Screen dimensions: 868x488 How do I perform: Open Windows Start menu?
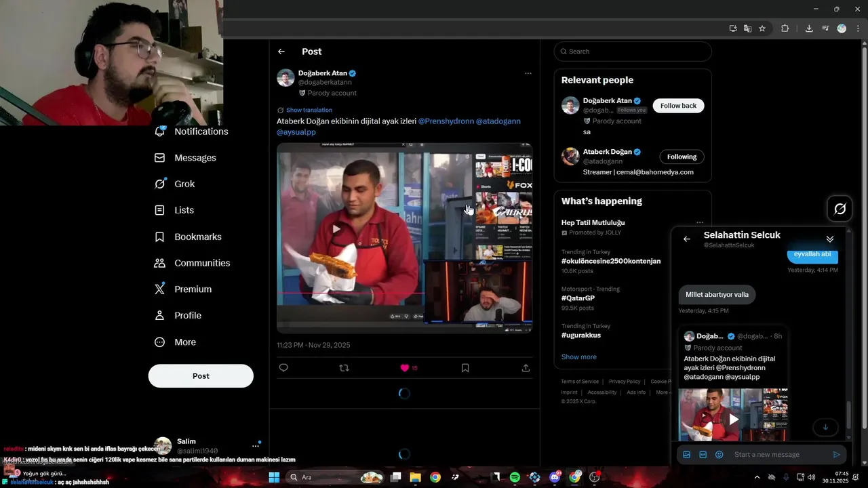274,477
